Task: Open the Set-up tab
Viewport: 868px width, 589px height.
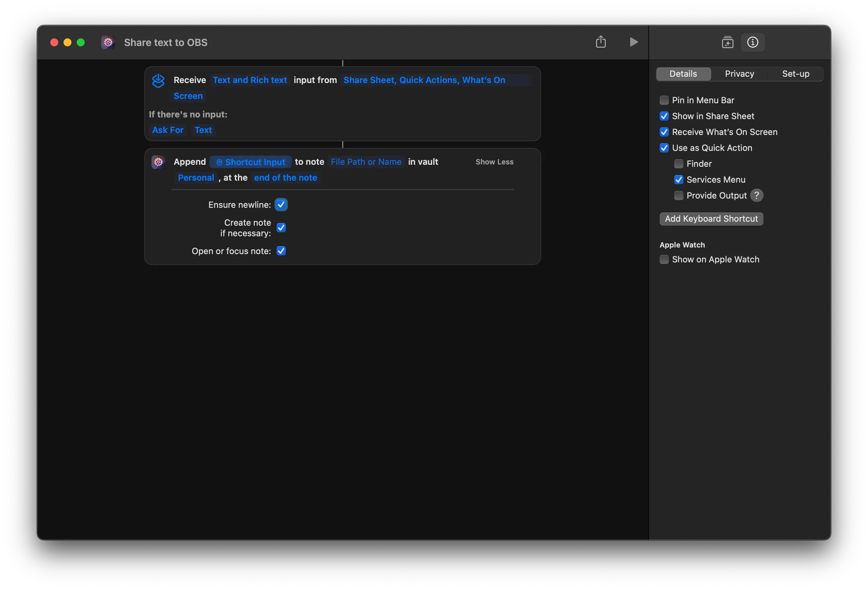Action: (x=796, y=73)
